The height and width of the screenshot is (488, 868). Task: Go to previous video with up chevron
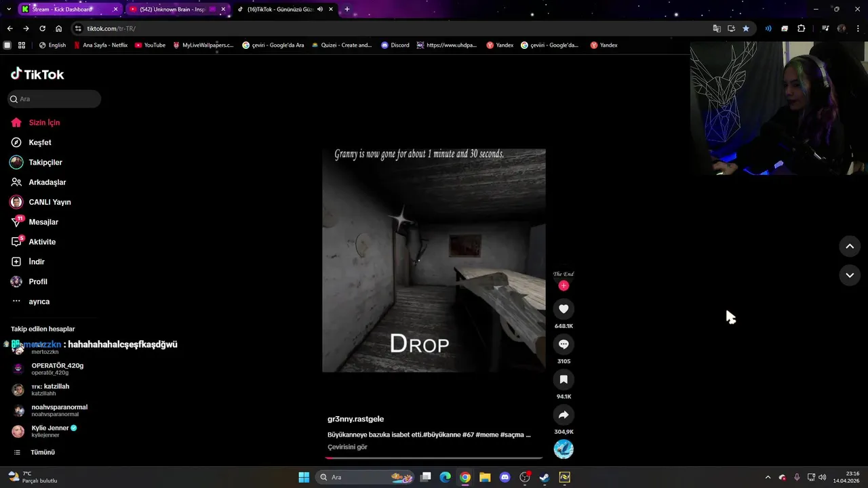[850, 247]
